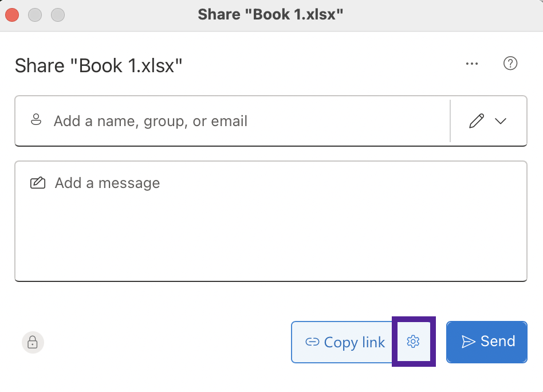Open the help question mark icon
Screen dimensions: 543x392
coord(510,64)
